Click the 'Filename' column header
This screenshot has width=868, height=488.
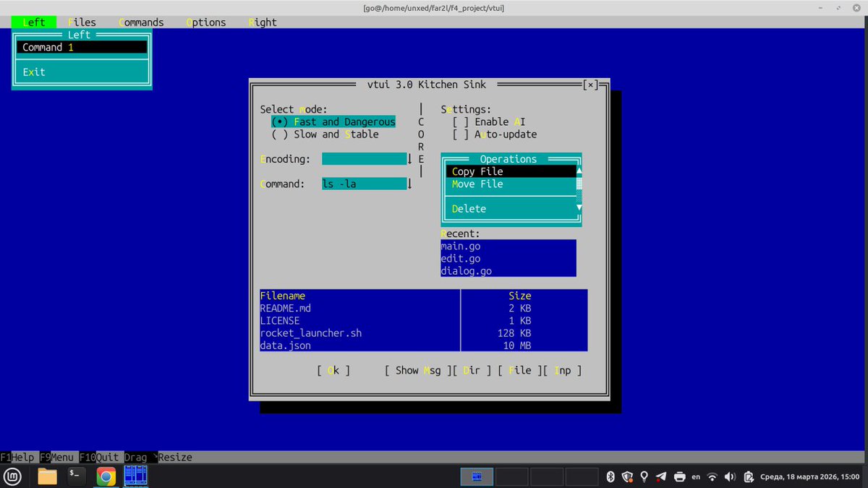[283, 296]
